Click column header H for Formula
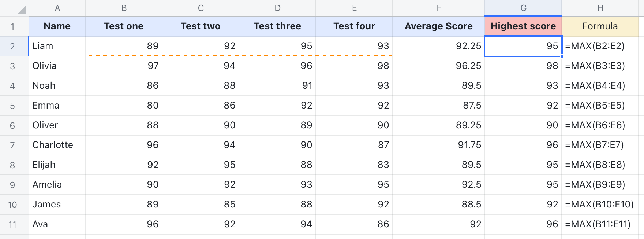The width and height of the screenshot is (644, 239). pyautogui.click(x=600, y=7)
